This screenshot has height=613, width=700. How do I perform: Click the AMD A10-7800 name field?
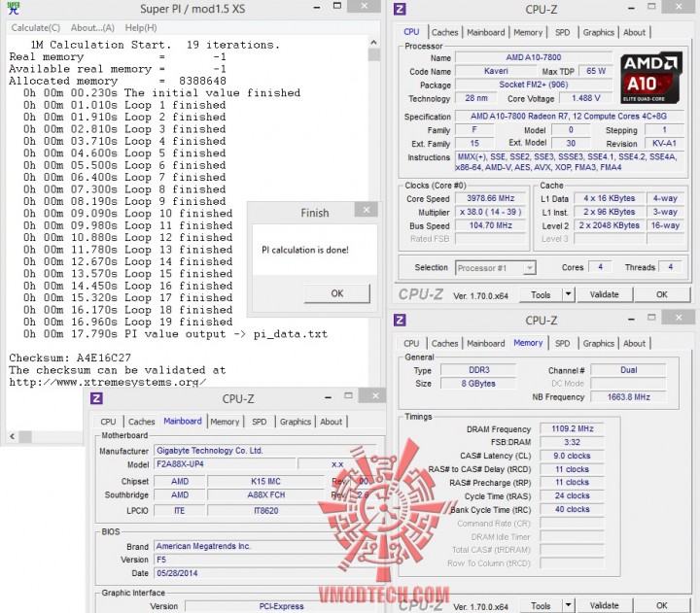click(534, 57)
